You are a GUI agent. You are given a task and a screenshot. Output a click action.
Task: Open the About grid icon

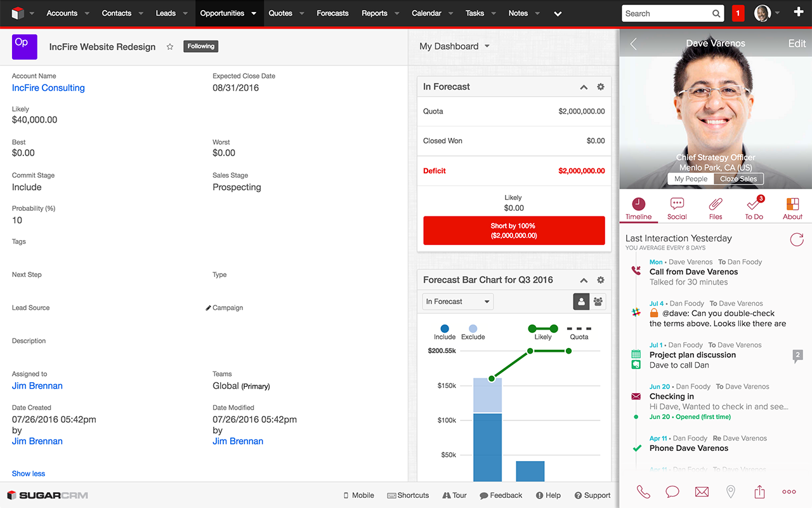pyautogui.click(x=792, y=204)
